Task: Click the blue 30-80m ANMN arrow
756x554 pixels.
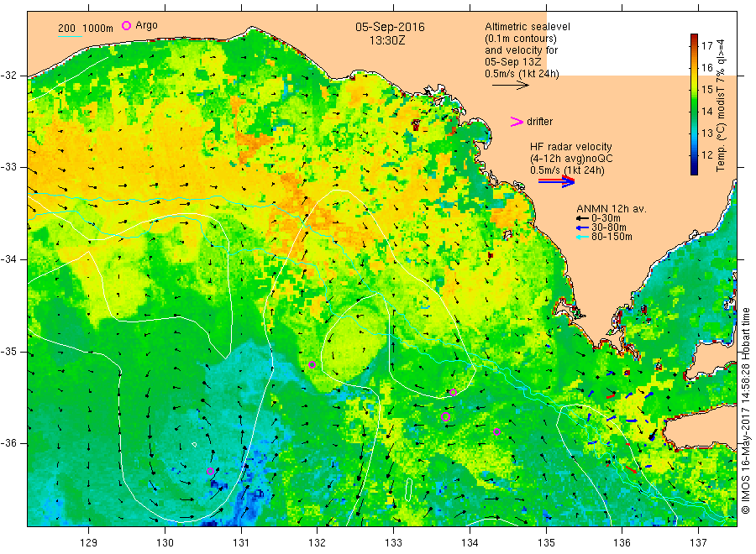Action: tap(582, 227)
